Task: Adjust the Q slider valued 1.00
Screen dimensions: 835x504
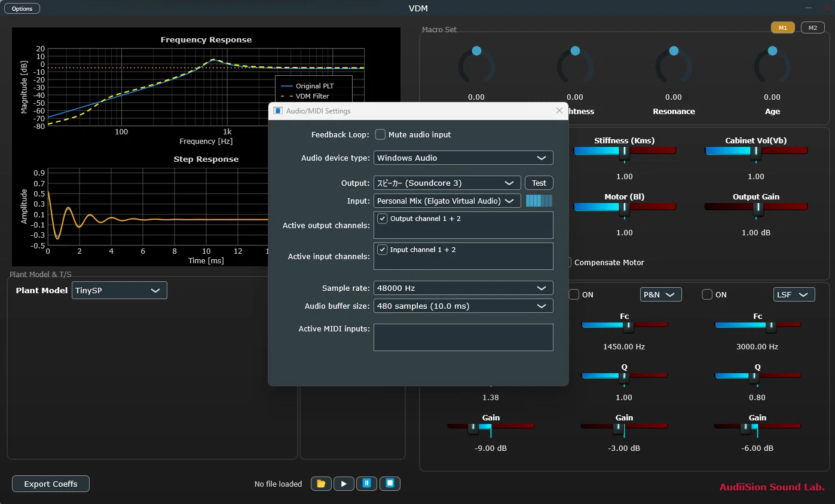Action: (625, 376)
